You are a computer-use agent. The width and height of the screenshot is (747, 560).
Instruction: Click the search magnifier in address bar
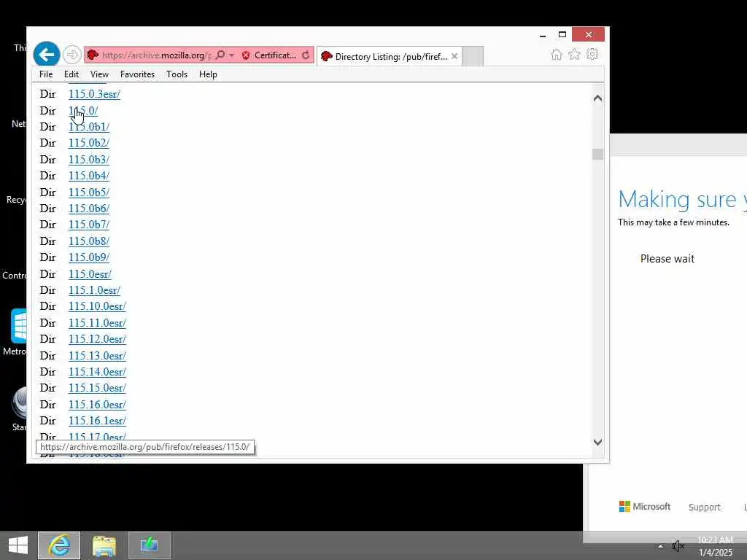[x=220, y=55]
